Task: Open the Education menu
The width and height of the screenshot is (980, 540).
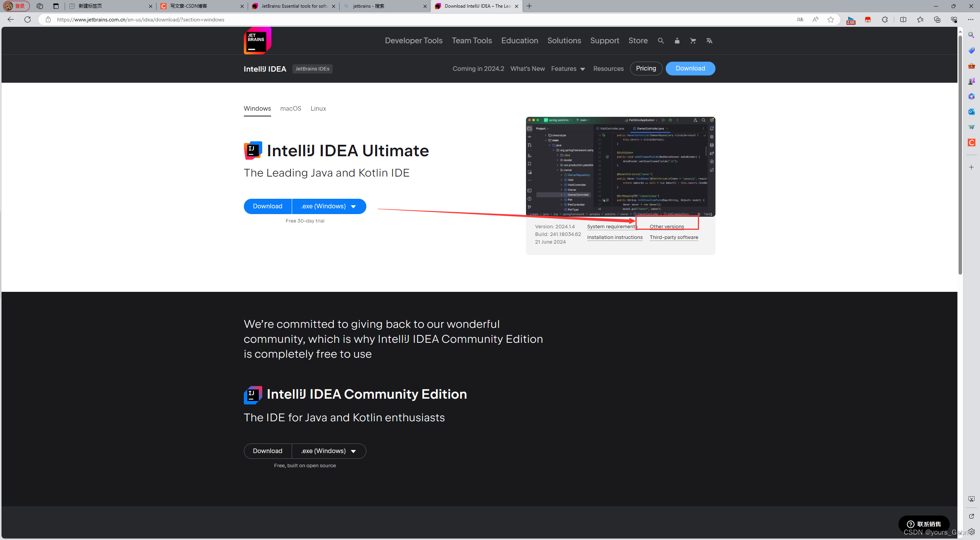Action: [519, 41]
